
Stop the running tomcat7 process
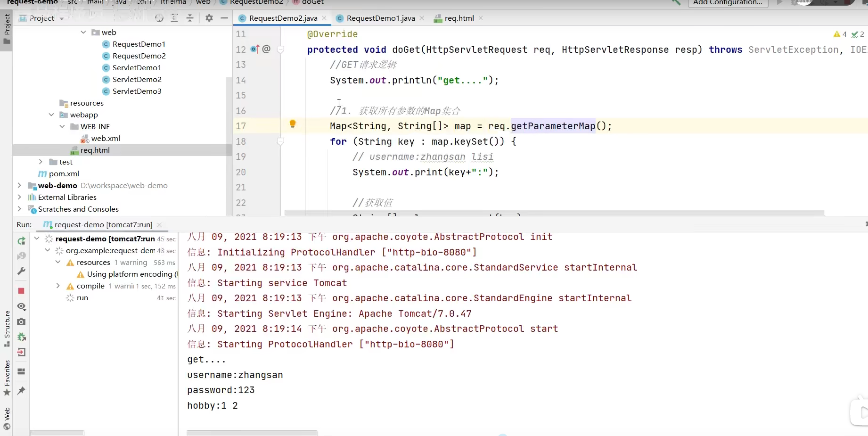[21, 291]
